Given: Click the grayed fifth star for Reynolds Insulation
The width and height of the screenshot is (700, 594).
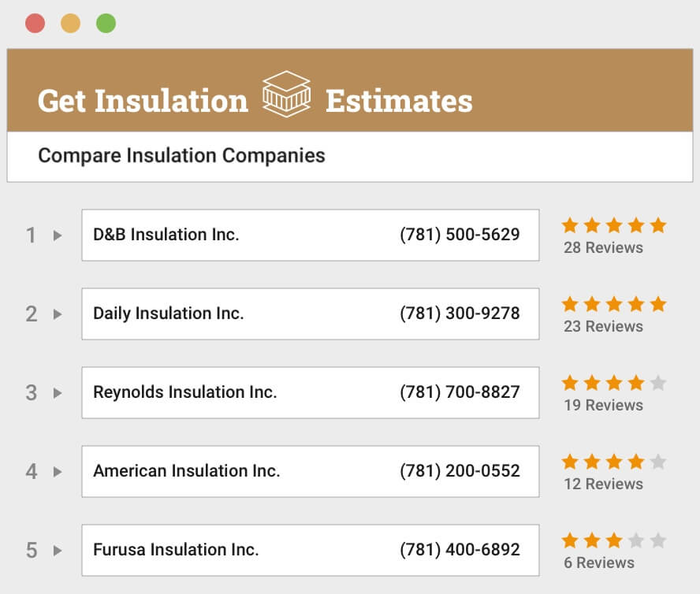Looking at the screenshot, I should pyautogui.click(x=657, y=383).
